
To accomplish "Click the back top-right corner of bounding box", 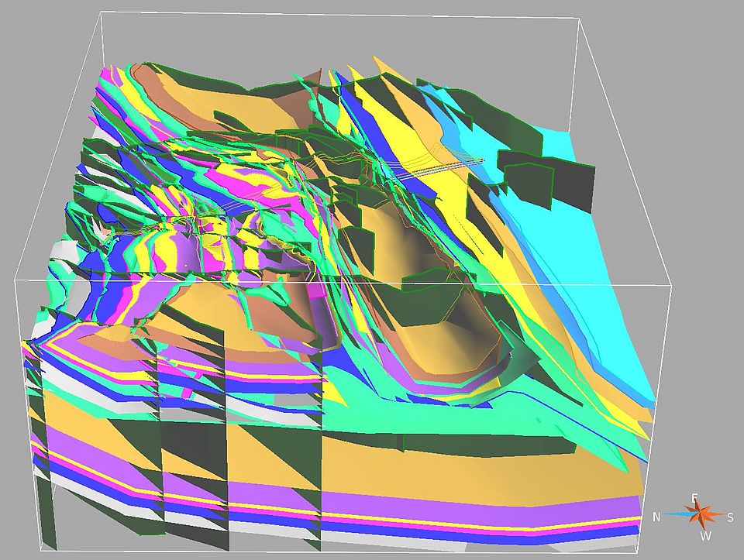I will 579,17.
